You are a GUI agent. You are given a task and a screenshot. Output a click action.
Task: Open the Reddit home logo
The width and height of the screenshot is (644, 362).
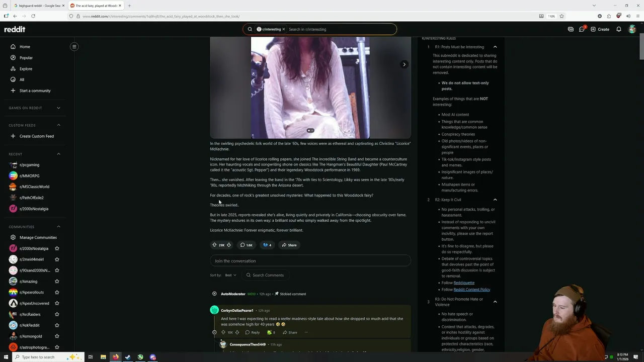pos(15,29)
